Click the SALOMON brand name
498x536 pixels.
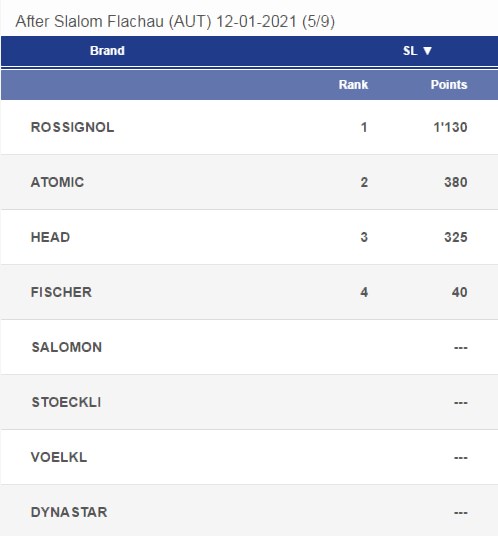coord(67,347)
